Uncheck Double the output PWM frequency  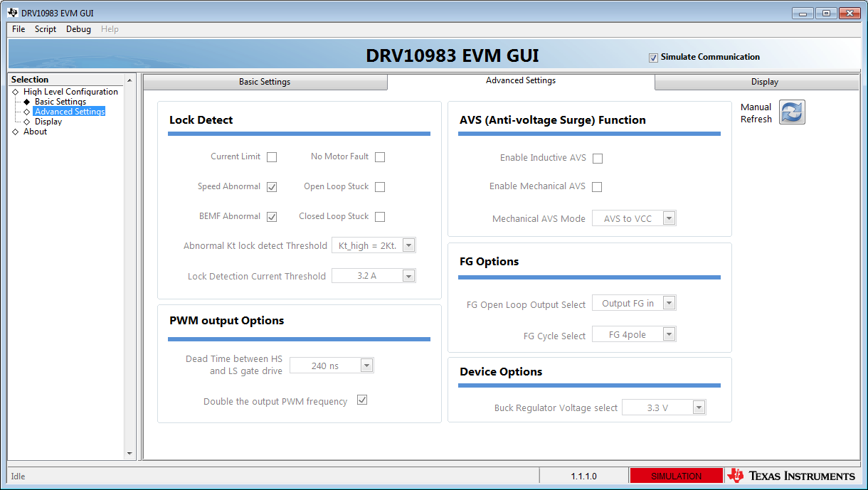click(x=362, y=400)
